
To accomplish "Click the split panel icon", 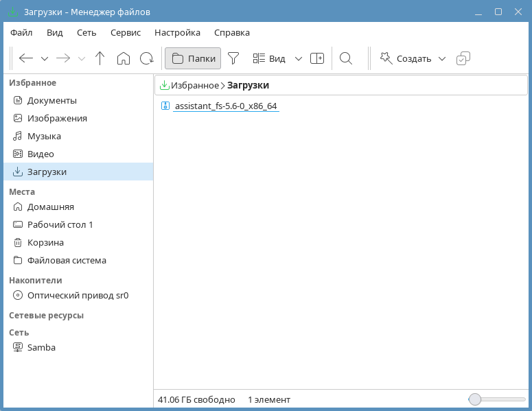I will click(x=317, y=59).
